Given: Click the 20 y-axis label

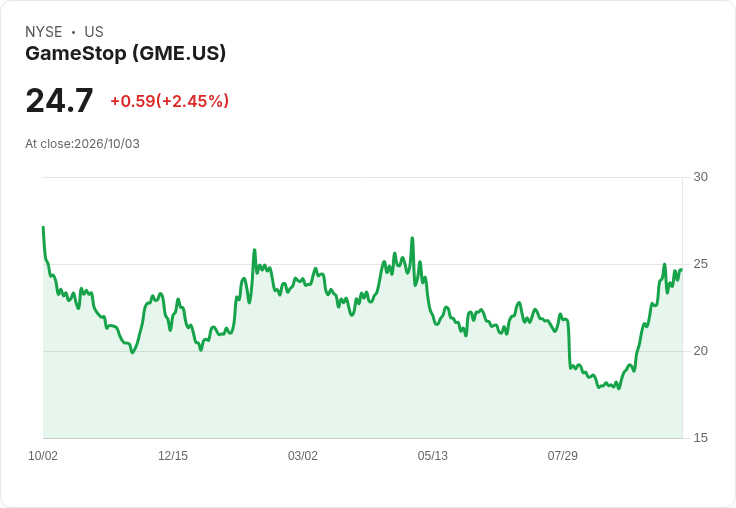Looking at the screenshot, I should coord(700,351).
